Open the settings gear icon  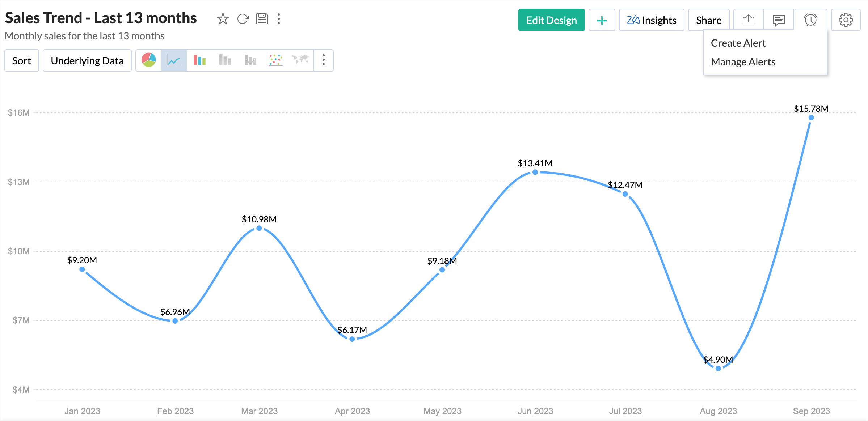pyautogui.click(x=846, y=20)
